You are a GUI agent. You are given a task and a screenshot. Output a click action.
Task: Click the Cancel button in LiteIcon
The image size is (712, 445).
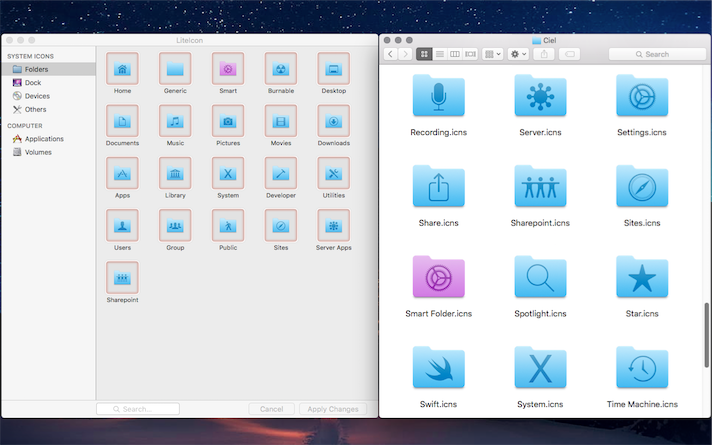pyautogui.click(x=272, y=409)
